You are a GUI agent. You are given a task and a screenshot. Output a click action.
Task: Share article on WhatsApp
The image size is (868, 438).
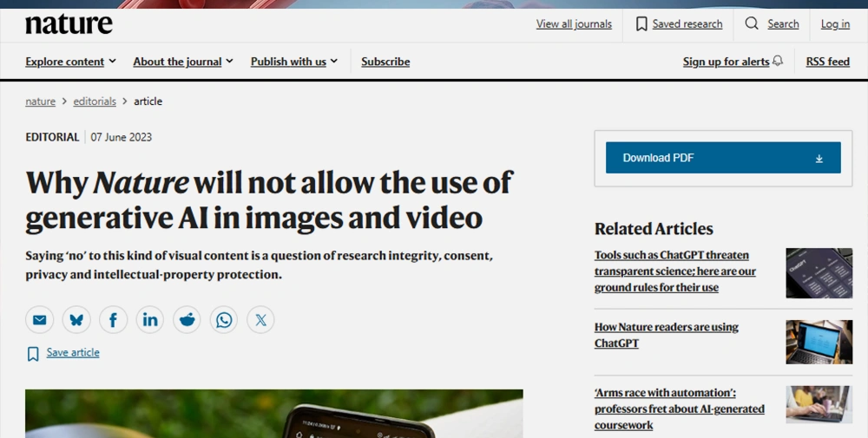tap(224, 320)
